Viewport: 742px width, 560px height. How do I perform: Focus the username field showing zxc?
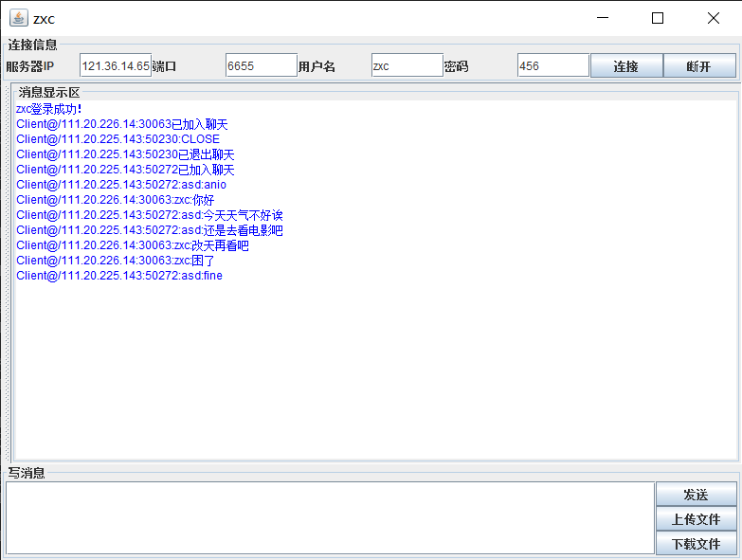[407, 65]
